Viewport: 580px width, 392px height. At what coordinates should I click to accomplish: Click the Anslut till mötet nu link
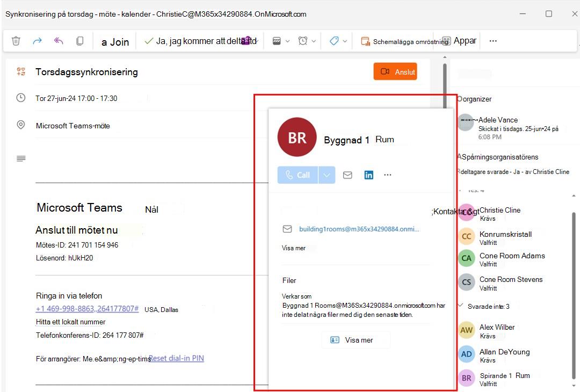(x=77, y=230)
